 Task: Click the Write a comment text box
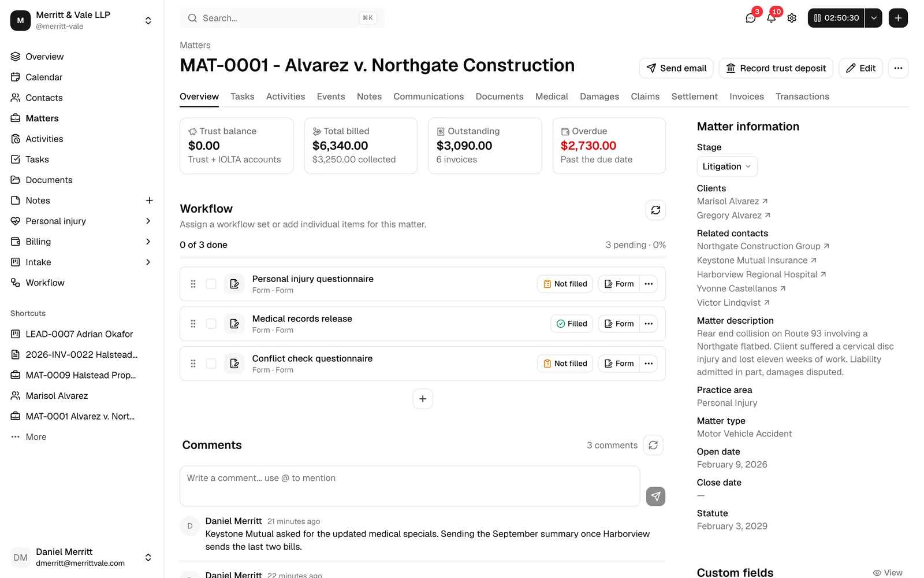410,486
